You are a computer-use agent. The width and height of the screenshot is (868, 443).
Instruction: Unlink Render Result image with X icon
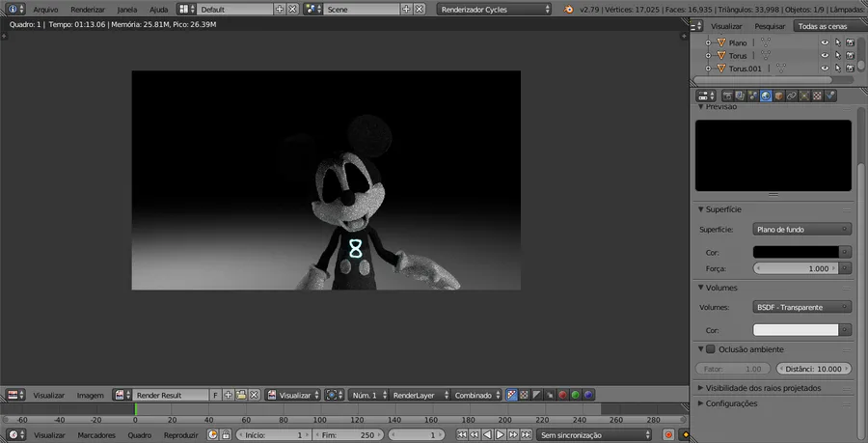point(254,396)
